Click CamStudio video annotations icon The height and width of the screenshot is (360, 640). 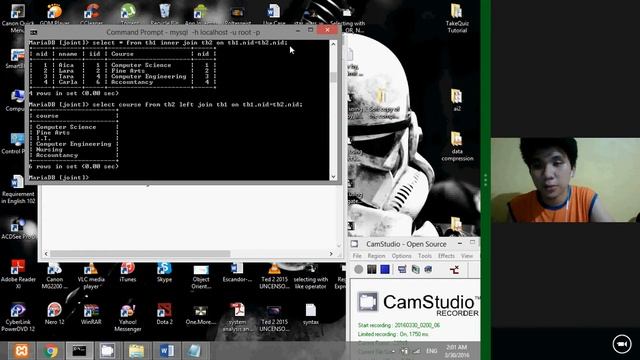(415, 269)
